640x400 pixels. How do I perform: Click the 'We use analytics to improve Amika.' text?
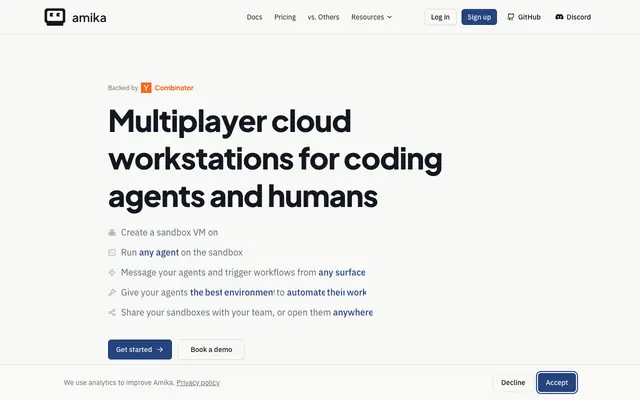(119, 382)
